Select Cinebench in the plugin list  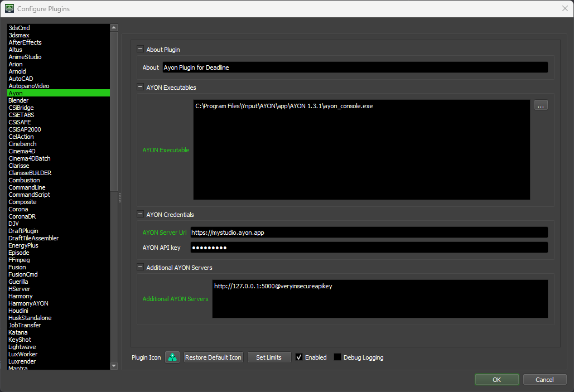59,144
